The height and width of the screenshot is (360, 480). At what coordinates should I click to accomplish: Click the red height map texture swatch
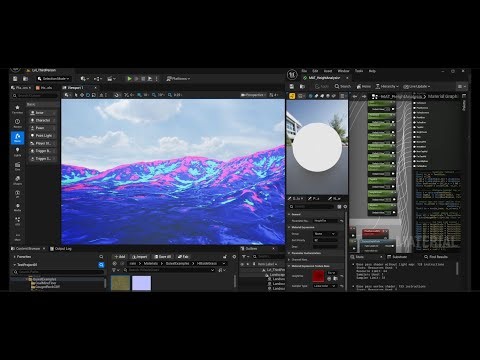[x=318, y=276]
